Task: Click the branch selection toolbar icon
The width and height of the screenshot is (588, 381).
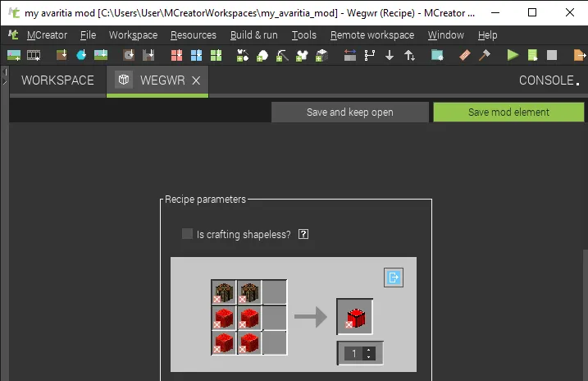Action: [369, 56]
